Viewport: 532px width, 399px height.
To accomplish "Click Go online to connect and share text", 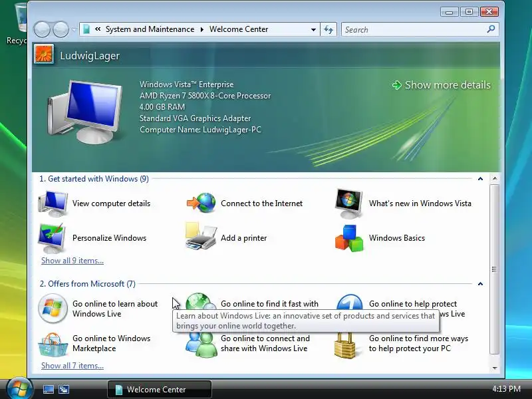I will click(265, 343).
